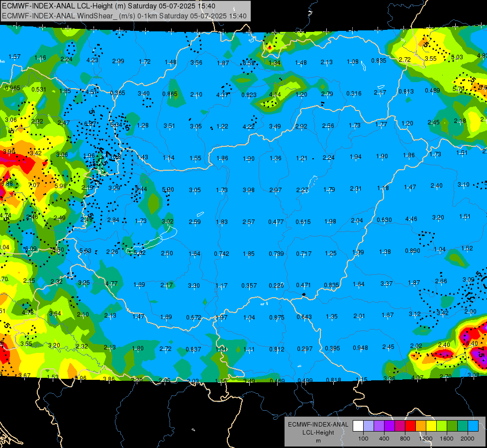Click the wind shear value '0.395'
The width and height of the screenshot is (487, 448).
click(332, 348)
